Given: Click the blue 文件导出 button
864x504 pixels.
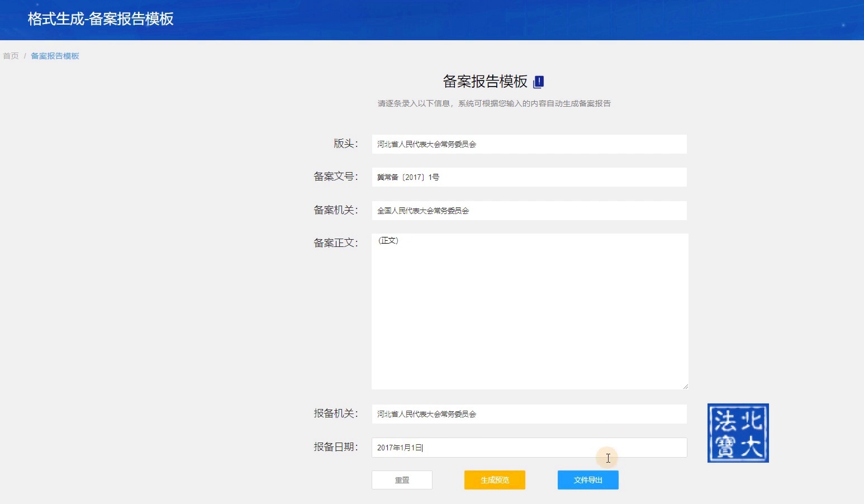Looking at the screenshot, I should coord(588,480).
